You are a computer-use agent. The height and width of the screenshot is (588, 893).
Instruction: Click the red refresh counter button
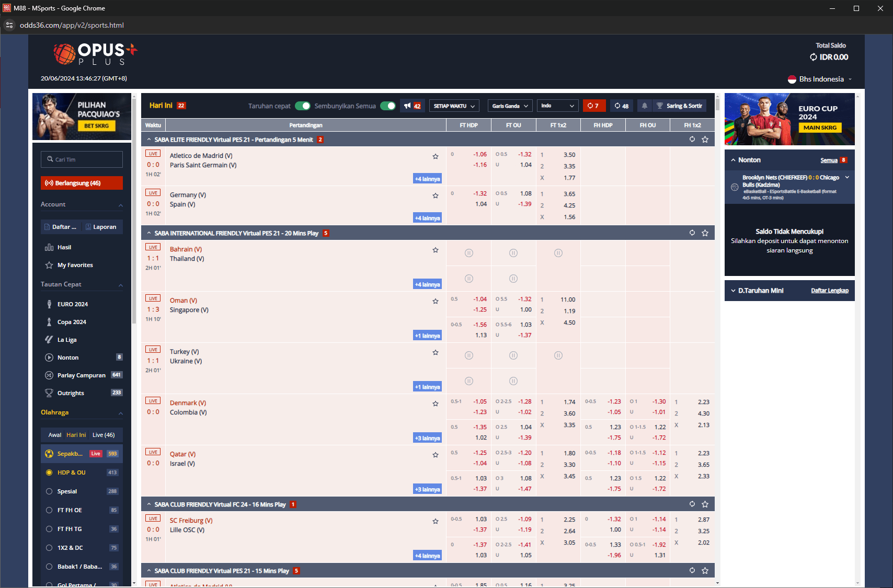click(593, 106)
